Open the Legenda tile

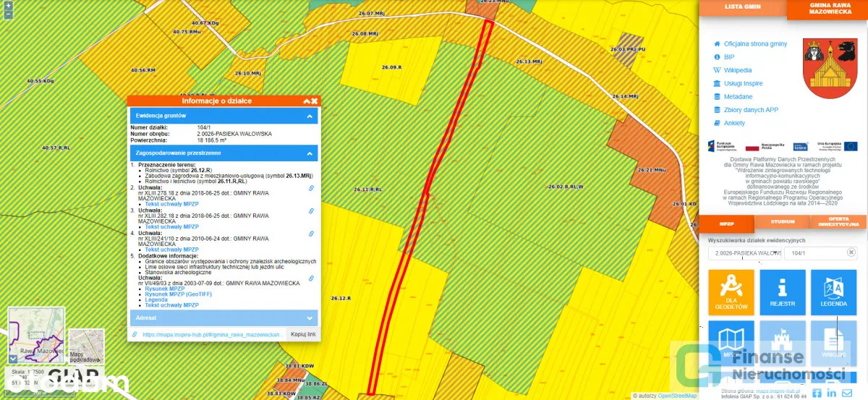coord(833,292)
